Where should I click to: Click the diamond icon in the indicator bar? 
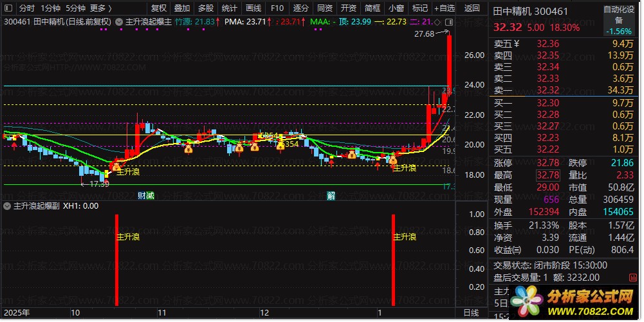[437, 22]
